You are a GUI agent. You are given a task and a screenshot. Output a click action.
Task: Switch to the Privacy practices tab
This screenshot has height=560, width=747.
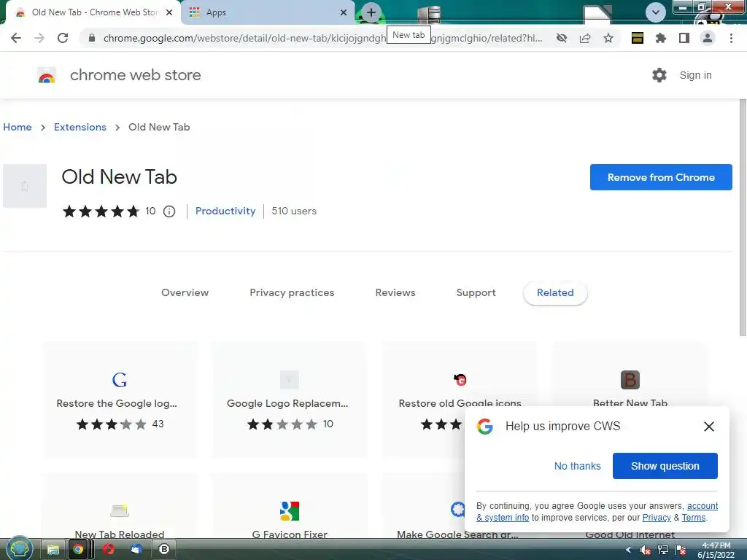pyautogui.click(x=292, y=293)
